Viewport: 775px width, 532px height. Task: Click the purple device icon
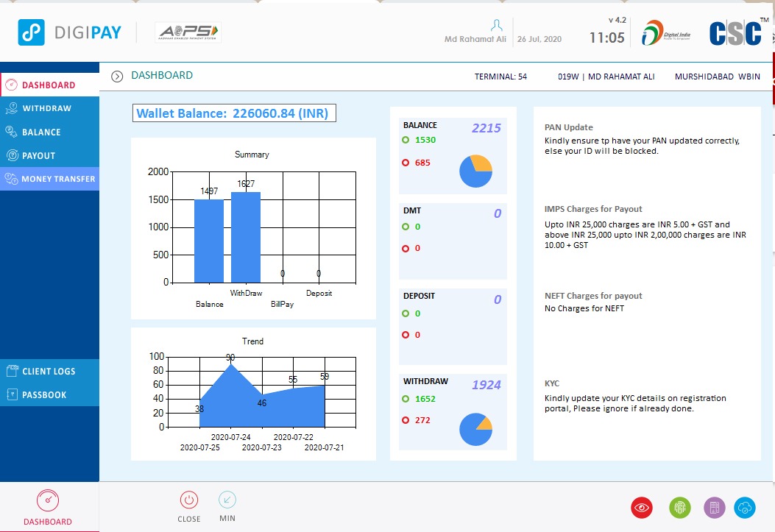click(714, 507)
